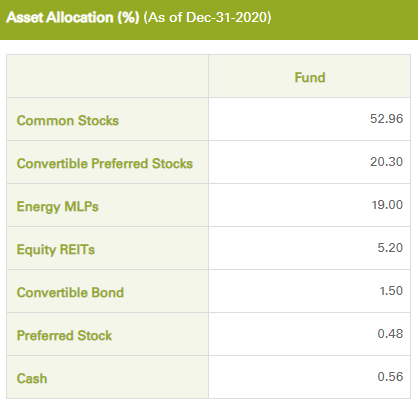Select the Energy MLPs row label

(58, 206)
